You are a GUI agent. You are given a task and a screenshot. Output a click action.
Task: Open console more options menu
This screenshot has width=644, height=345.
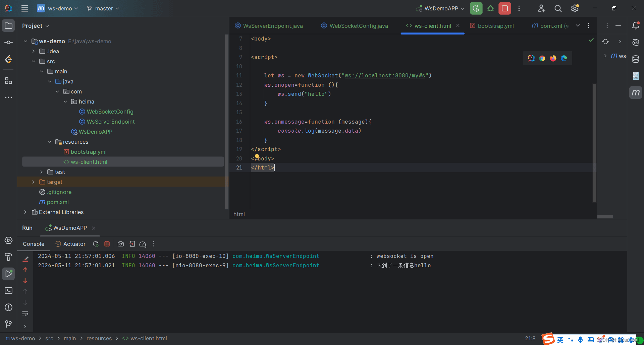[154, 244]
